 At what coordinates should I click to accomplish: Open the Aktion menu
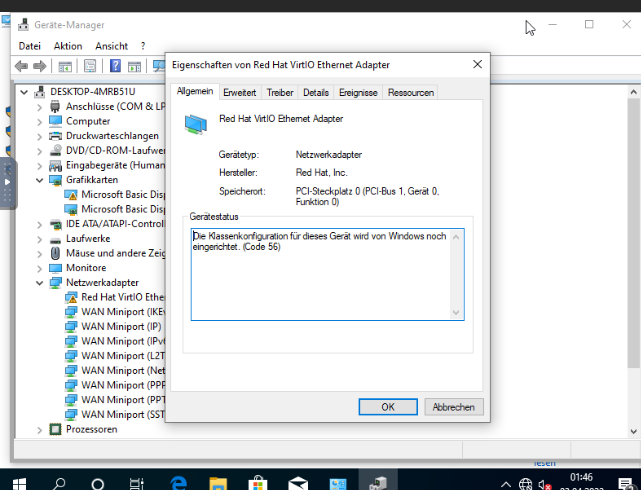pos(68,46)
